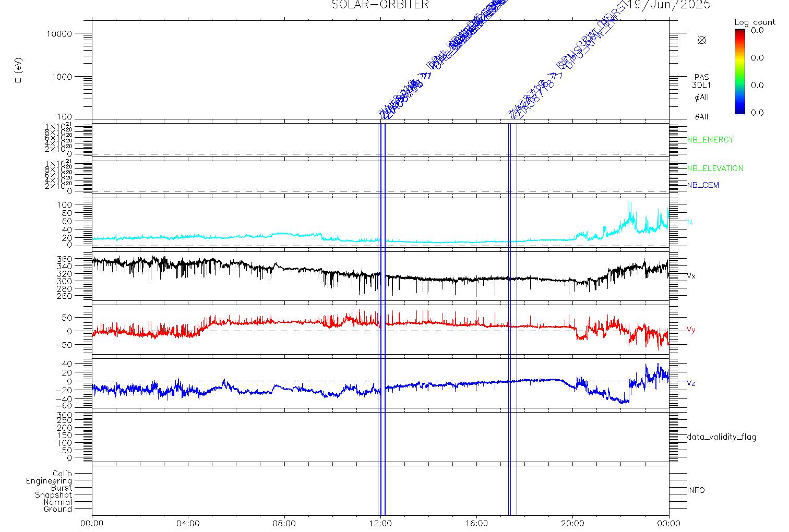Click the -20 tick on Vz axis
This screenshot has width=789, height=532.
[x=65, y=390]
